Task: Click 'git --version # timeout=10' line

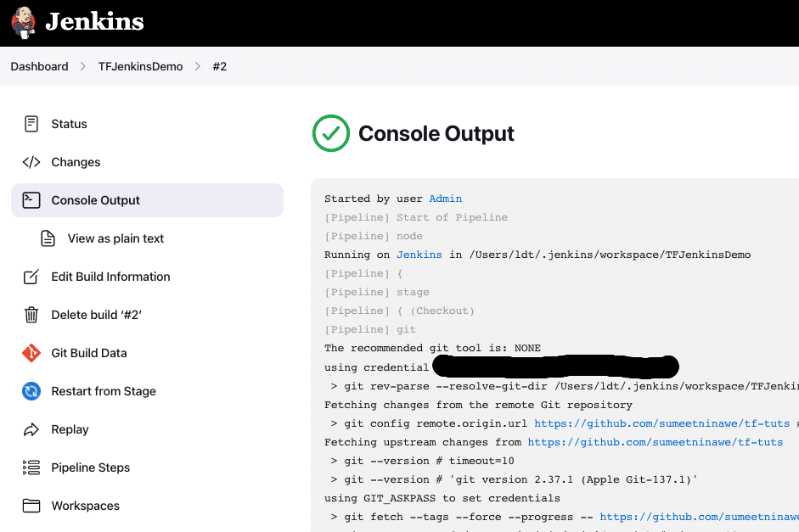Action: [x=423, y=461]
